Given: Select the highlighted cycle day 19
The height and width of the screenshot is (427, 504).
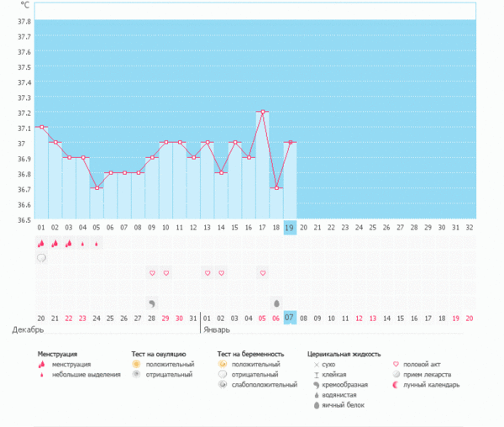Looking at the screenshot, I should [x=290, y=227].
